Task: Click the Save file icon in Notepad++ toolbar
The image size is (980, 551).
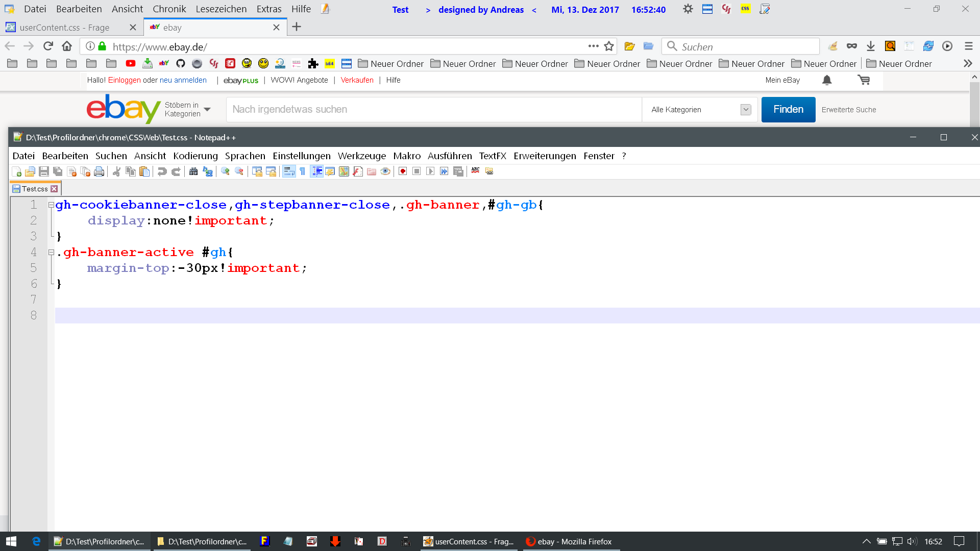Action: point(44,171)
